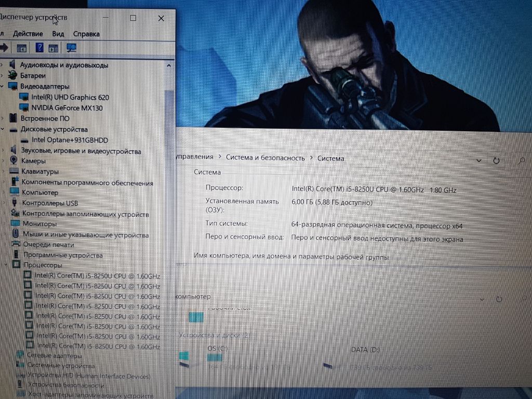Click the show/hide console tree toolbar icon
The width and height of the screenshot is (532, 399).
[22, 48]
